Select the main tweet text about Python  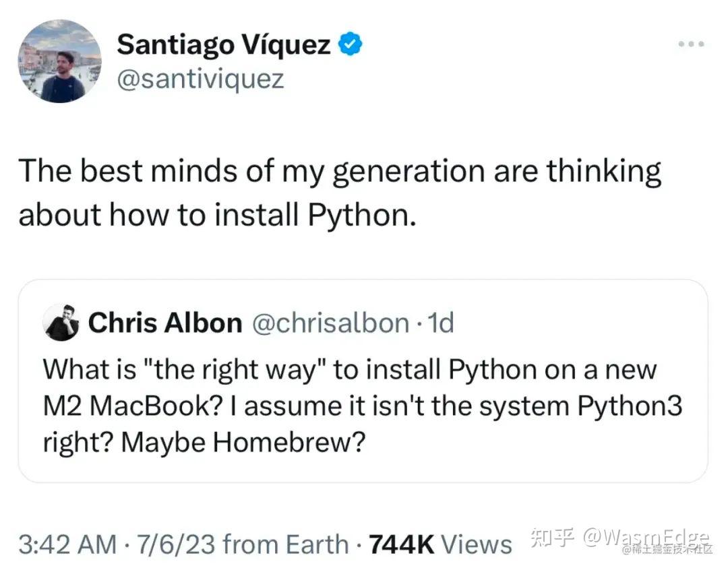pyautogui.click(x=340, y=193)
